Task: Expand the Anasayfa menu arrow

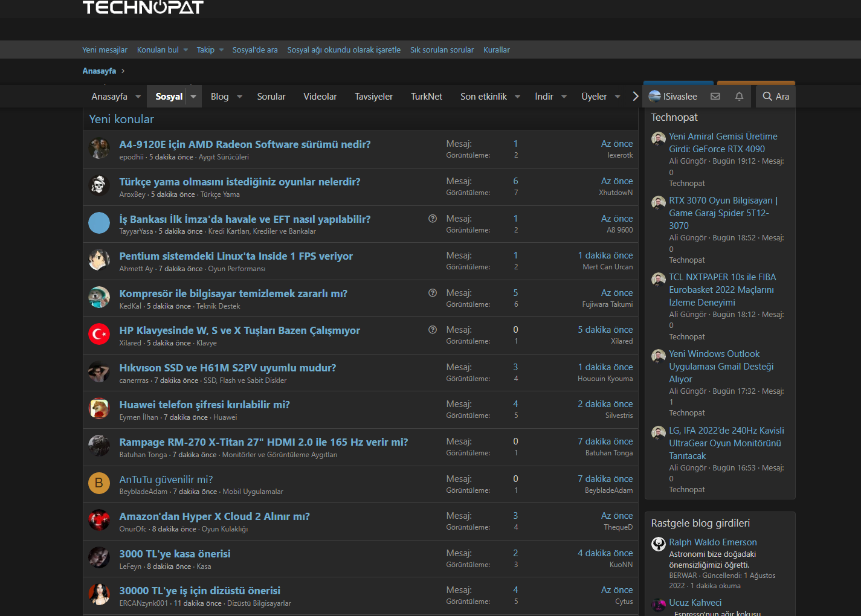Action: (138, 97)
